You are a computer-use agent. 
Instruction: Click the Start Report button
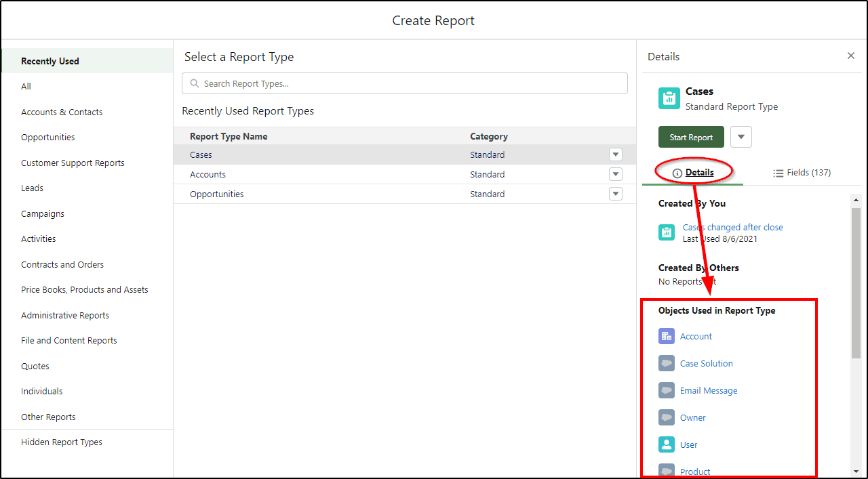point(691,137)
